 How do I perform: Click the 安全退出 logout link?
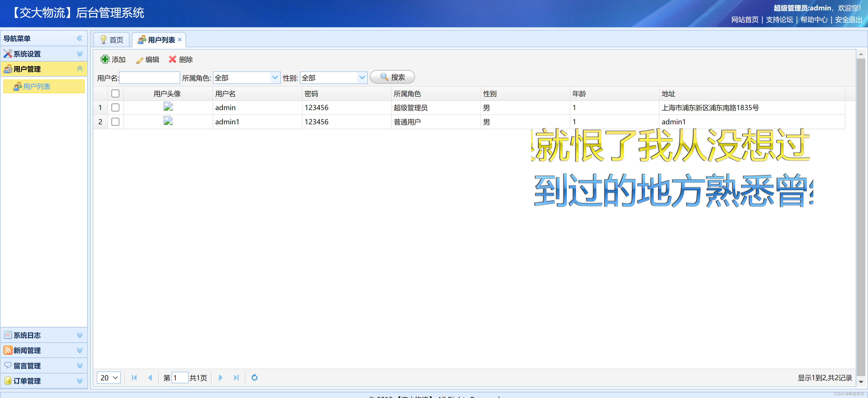tap(849, 20)
